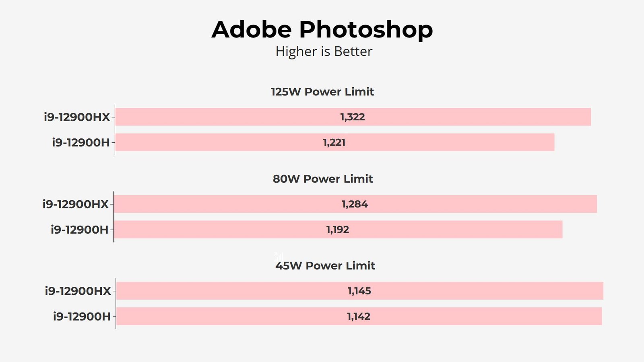Click the Higher is Better subtitle
Viewport: 644px width, 362px height.
click(324, 51)
